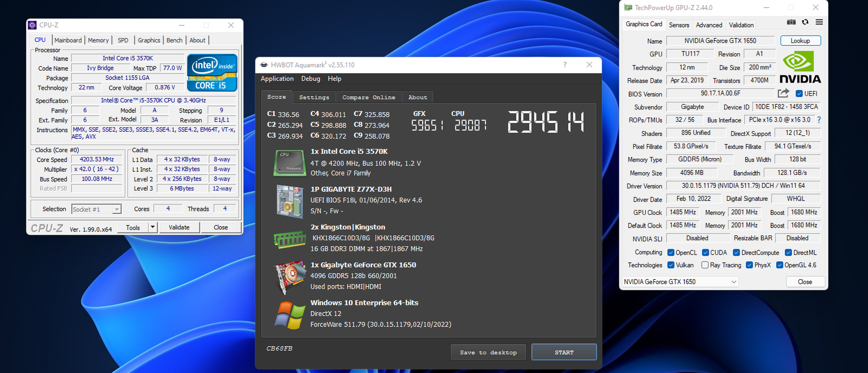Viewport: 868px width, 373px height.
Task: Click the GPU-Z title bar app icon
Action: pos(628,8)
